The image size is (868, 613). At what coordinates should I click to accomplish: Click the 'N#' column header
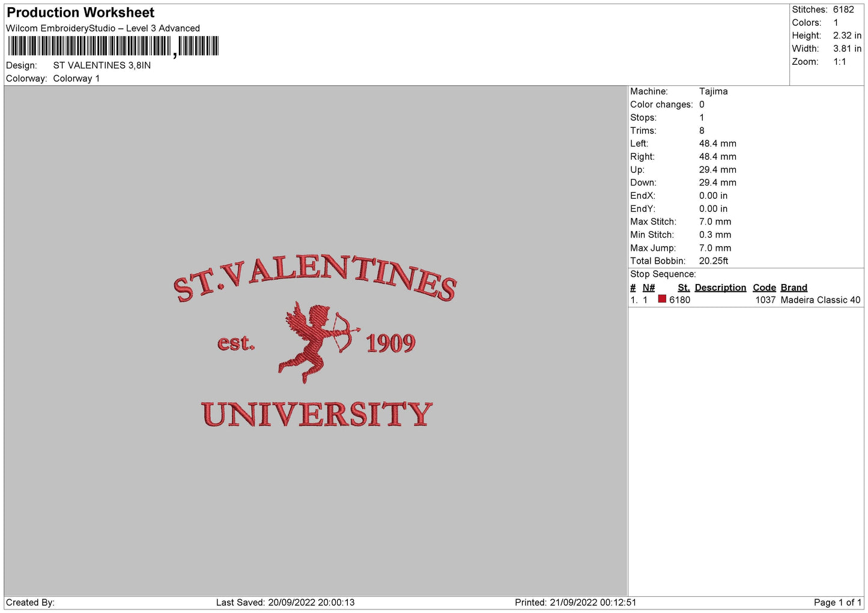pos(649,288)
